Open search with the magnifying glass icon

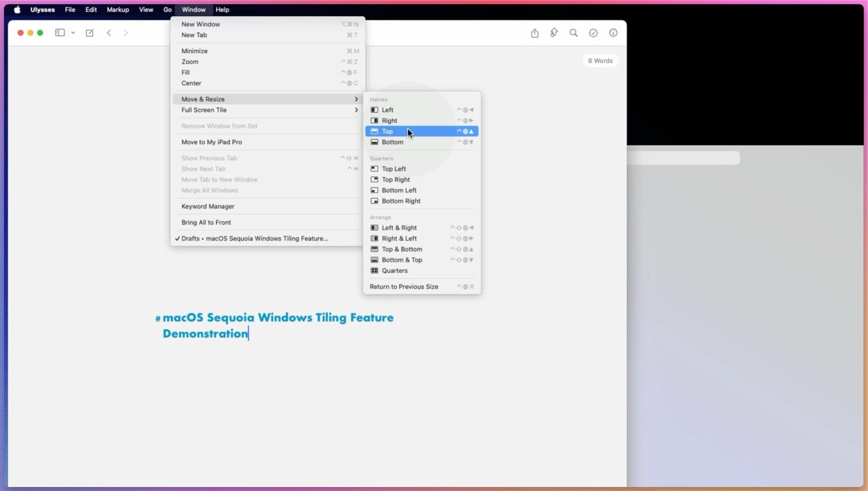(573, 33)
